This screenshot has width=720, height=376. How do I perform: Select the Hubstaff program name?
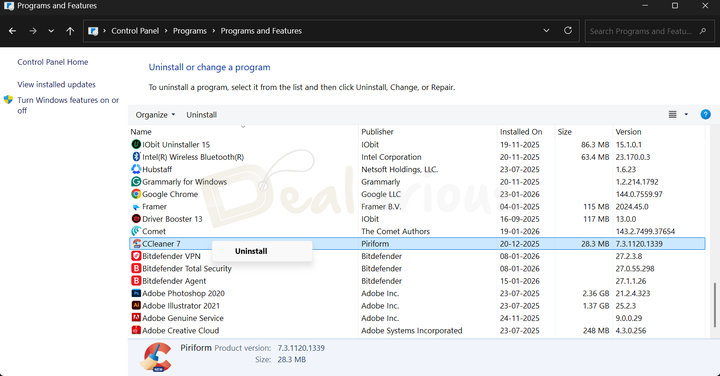click(x=157, y=169)
